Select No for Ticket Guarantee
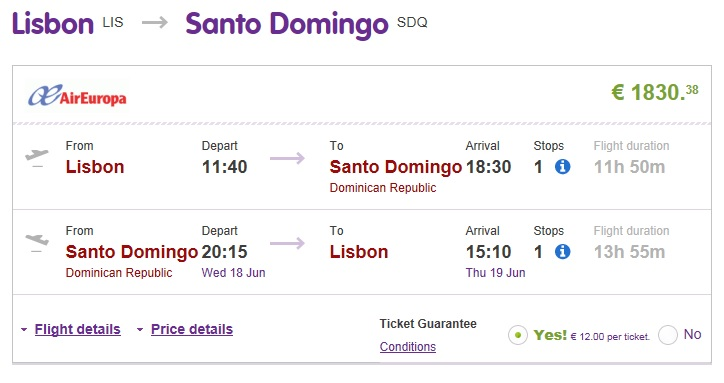 click(668, 335)
